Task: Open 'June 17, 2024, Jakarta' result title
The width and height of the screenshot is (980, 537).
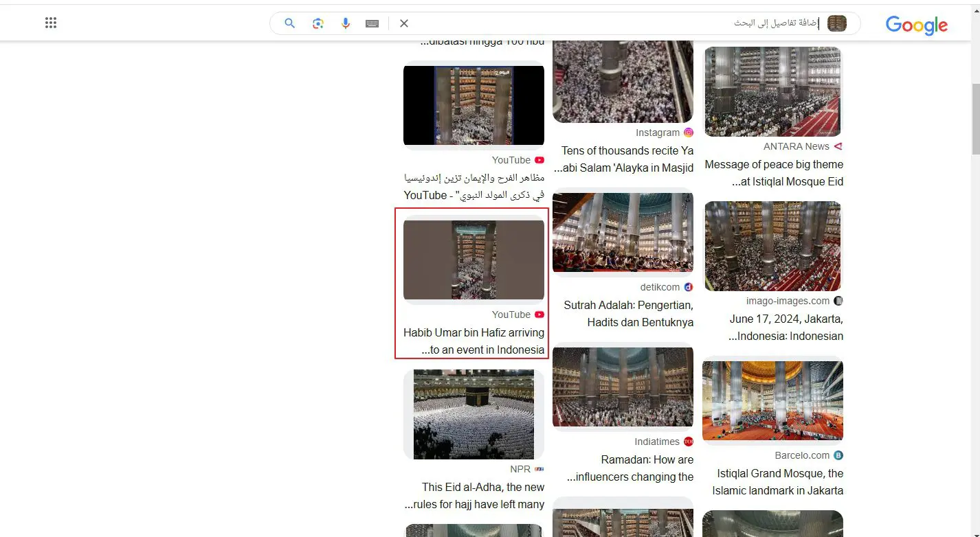Action: coord(786,328)
